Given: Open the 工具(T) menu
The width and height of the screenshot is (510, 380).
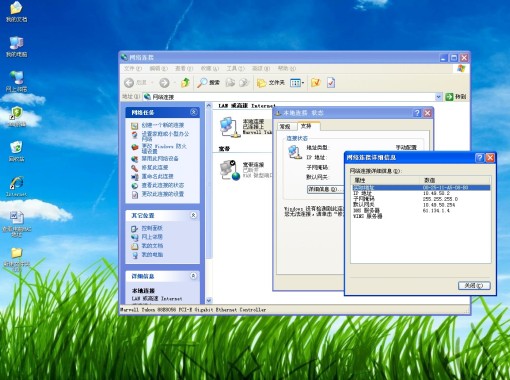Looking at the screenshot, I should tap(235, 68).
